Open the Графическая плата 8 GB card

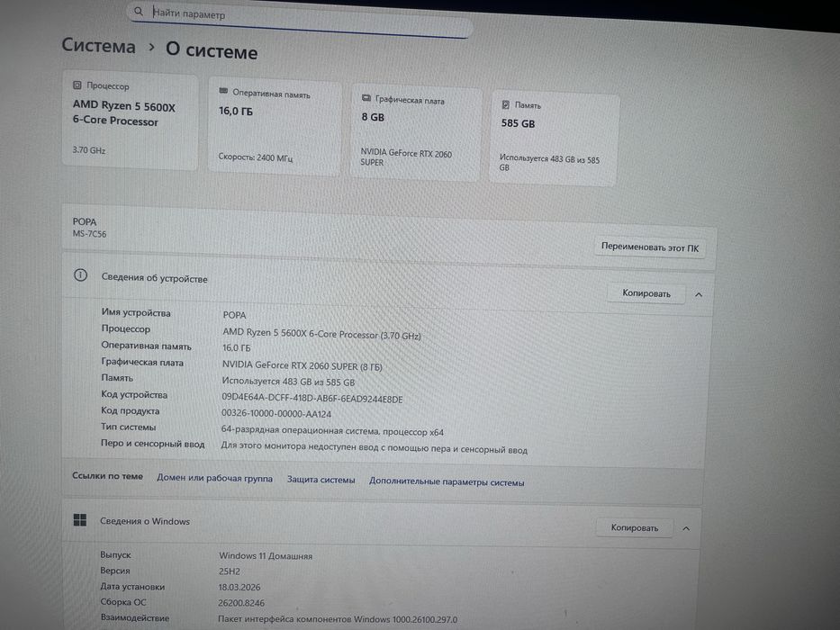pos(416,134)
